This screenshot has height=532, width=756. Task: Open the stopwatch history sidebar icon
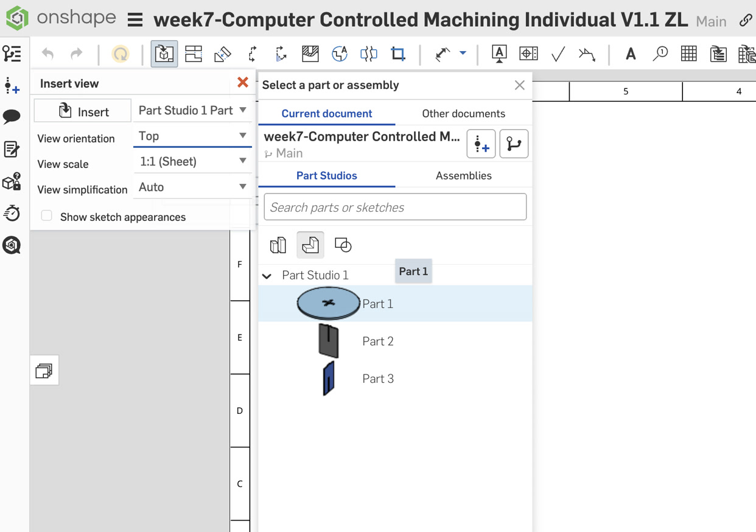point(12,213)
